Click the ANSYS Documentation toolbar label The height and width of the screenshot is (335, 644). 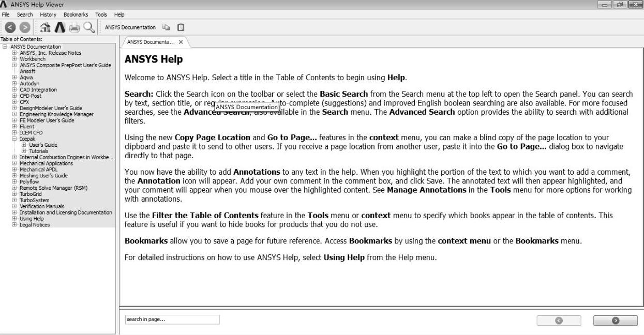(130, 27)
